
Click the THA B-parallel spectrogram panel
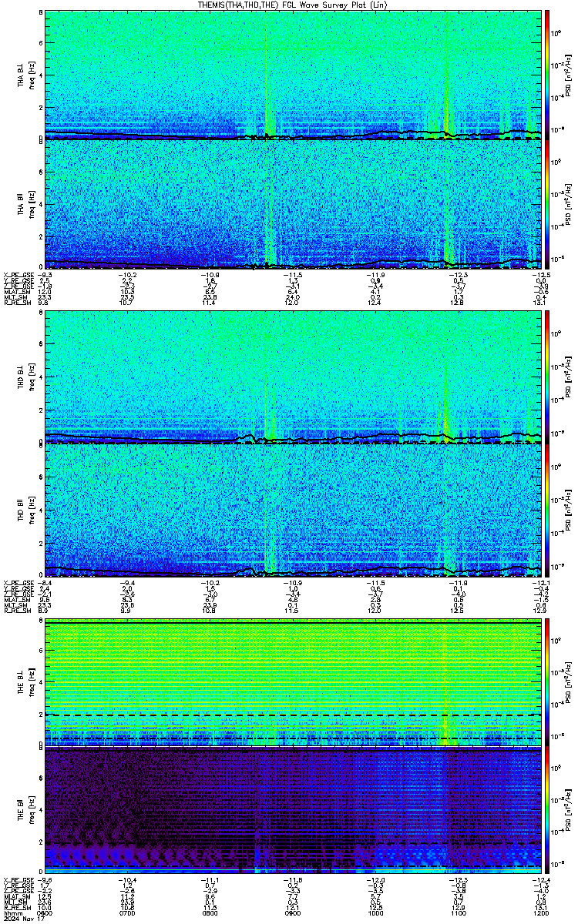pos(293,204)
